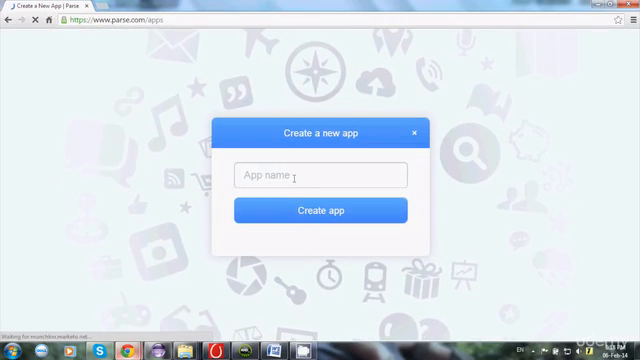This screenshot has width=640, height=360.
Task: Open the volume speaker tray icon
Action: (x=578, y=351)
